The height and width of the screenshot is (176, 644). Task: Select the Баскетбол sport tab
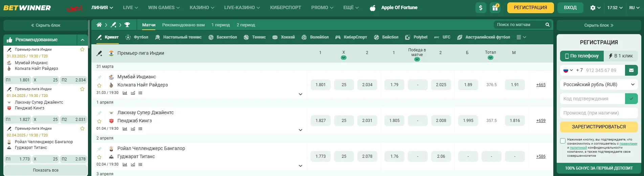pos(223,37)
